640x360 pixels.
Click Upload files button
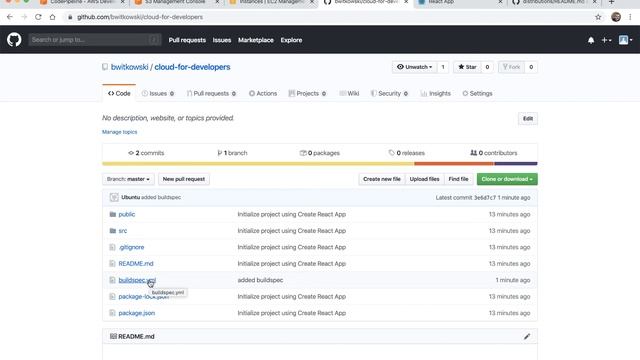(424, 179)
